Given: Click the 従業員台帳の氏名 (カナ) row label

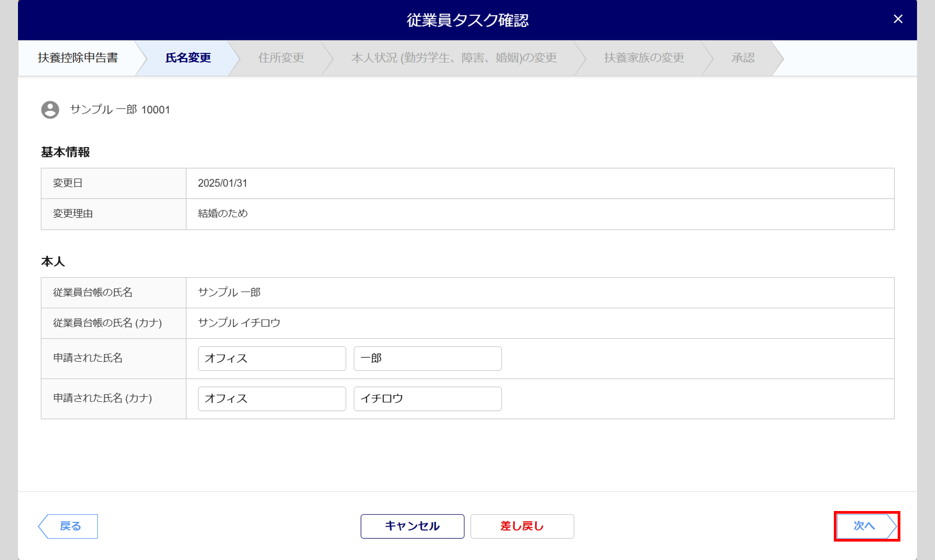Looking at the screenshot, I should (x=107, y=323).
